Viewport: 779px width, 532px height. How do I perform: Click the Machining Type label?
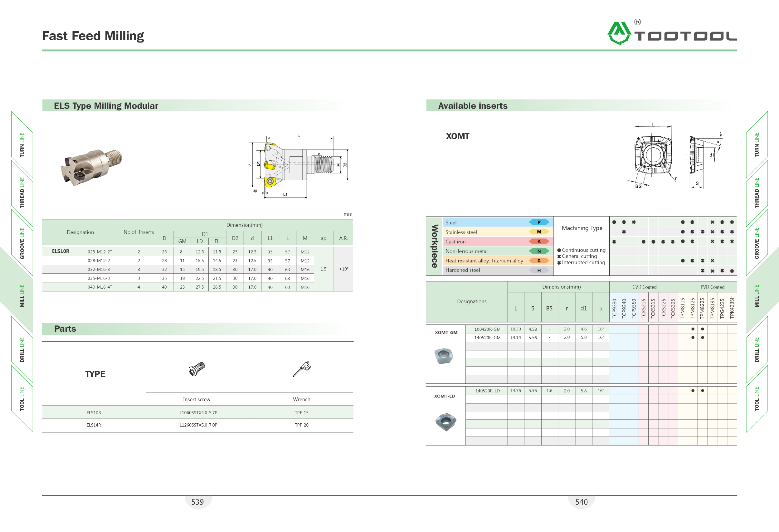582,228
